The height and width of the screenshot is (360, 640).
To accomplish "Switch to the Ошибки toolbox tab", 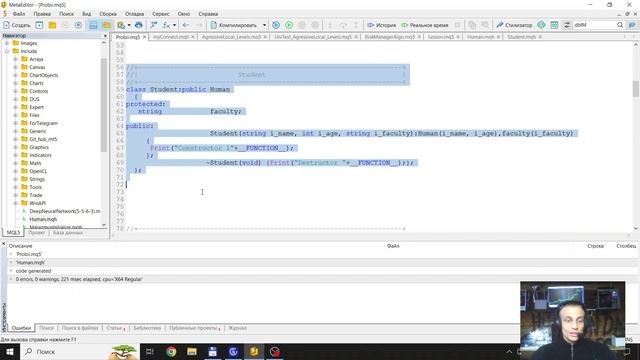I will coord(21,328).
